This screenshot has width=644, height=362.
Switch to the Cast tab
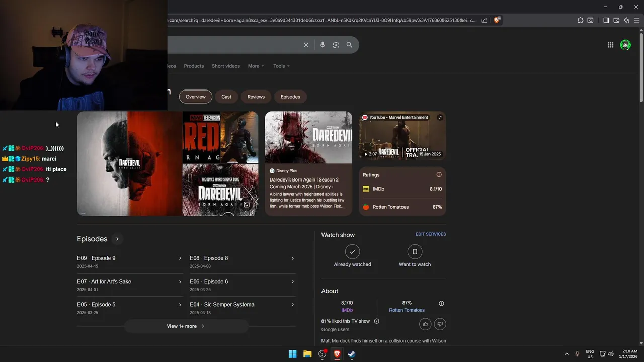(226, 97)
